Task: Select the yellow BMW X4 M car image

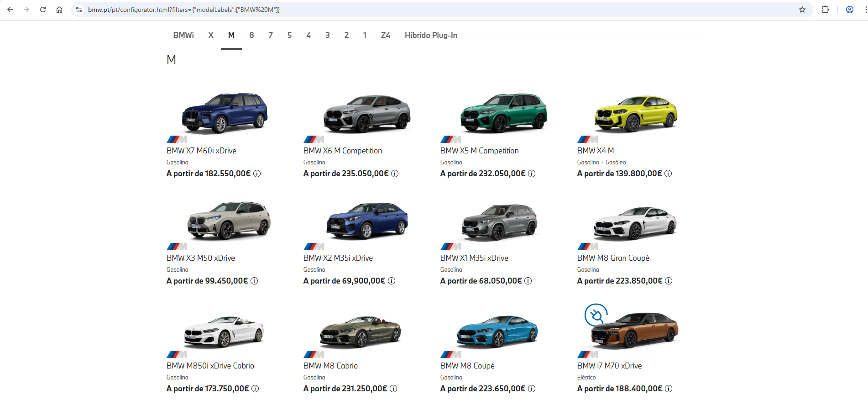Action: tap(636, 113)
